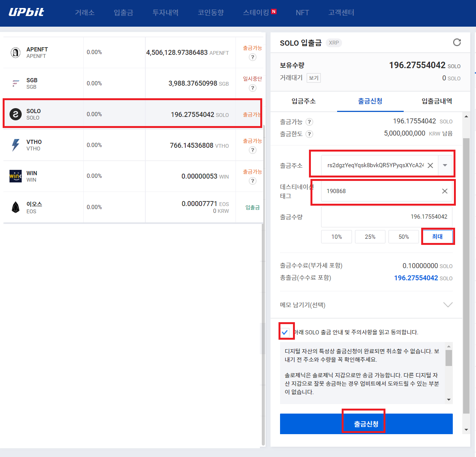Refresh the SOLO deposit/withdraw panel
The height and width of the screenshot is (457, 476).
(457, 42)
